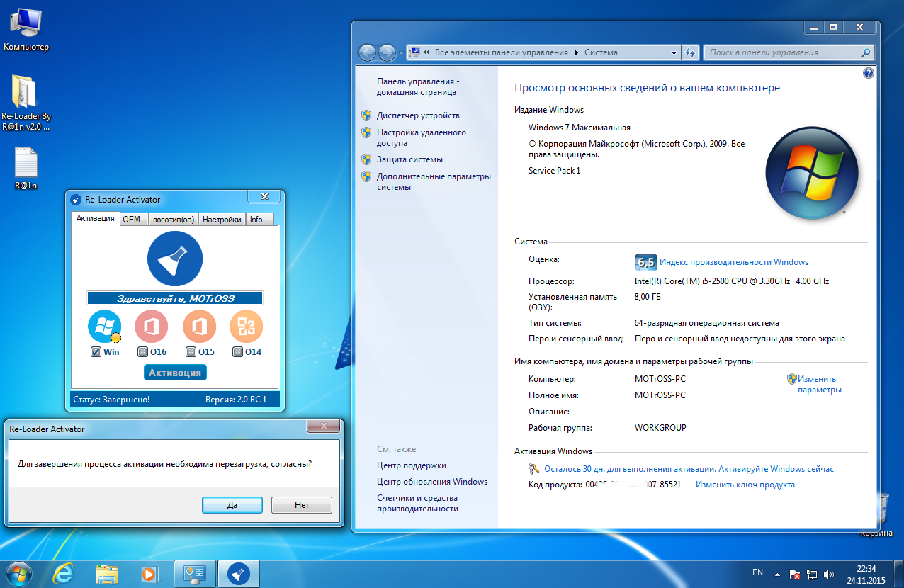Screen dimensions: 904x588
Task: Toggle the O14 checkbox
Action: (237, 351)
